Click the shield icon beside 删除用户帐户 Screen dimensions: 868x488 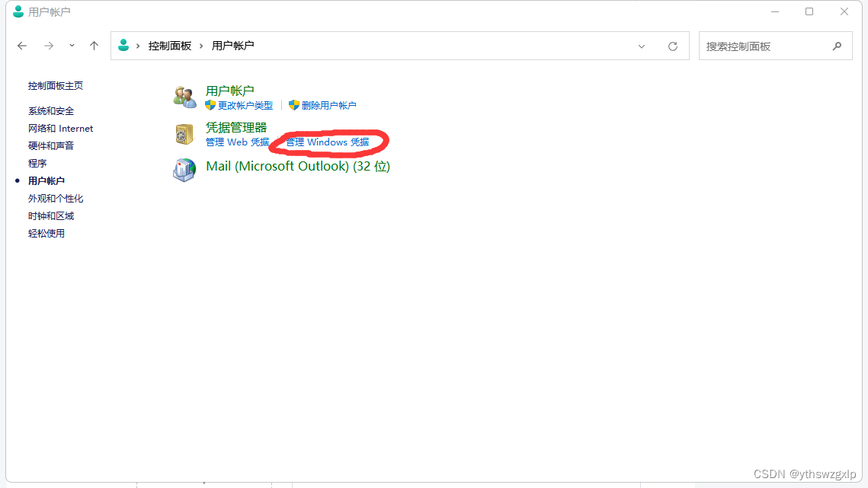coord(294,105)
